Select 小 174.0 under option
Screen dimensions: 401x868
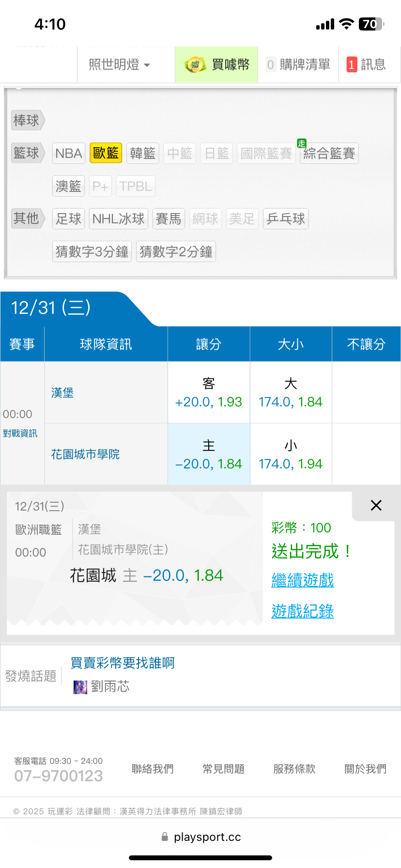pos(291,454)
